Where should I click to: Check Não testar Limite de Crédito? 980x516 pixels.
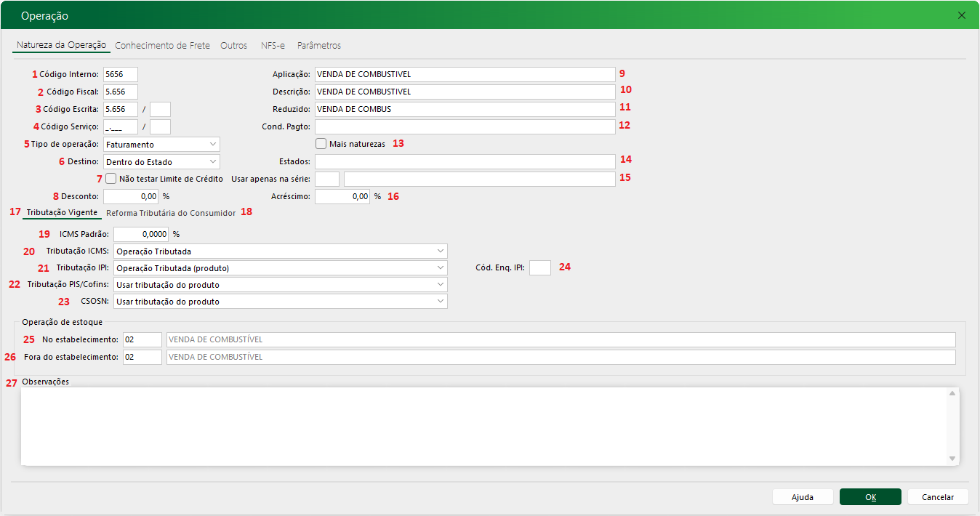(111, 178)
